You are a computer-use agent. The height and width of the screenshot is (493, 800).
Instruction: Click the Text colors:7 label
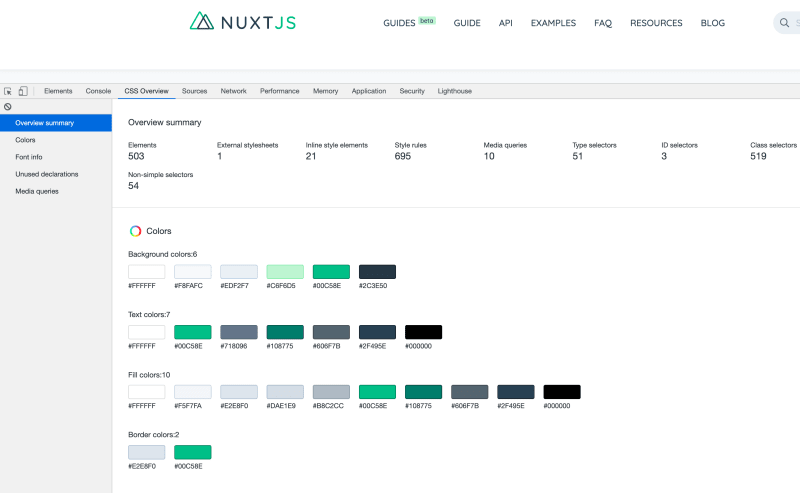[x=149, y=314]
